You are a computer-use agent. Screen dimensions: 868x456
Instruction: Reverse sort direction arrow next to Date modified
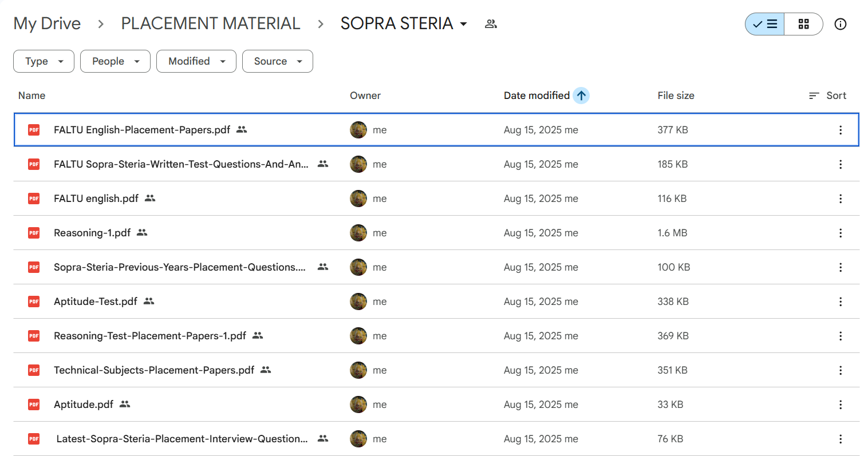pyautogui.click(x=581, y=96)
